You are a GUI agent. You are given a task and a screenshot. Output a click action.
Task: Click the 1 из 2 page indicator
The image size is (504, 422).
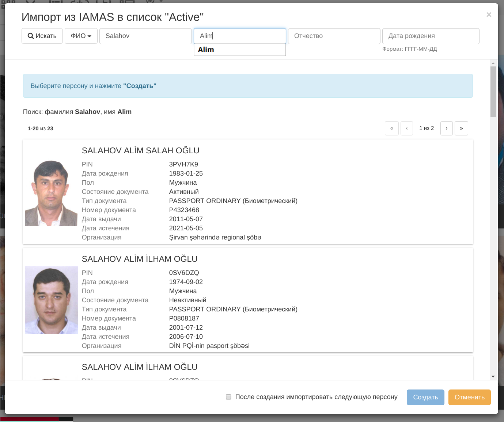(427, 128)
